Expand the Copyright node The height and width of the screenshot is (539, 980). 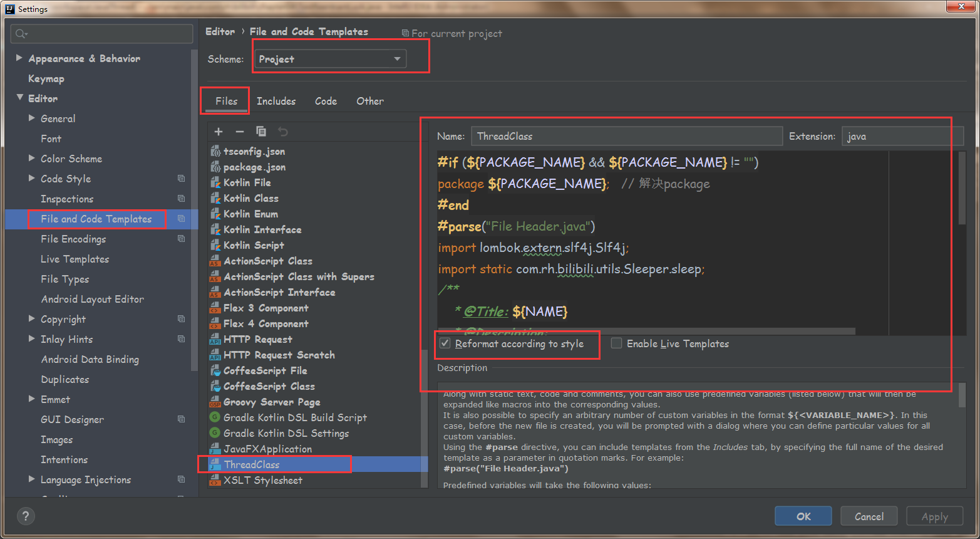click(x=31, y=318)
